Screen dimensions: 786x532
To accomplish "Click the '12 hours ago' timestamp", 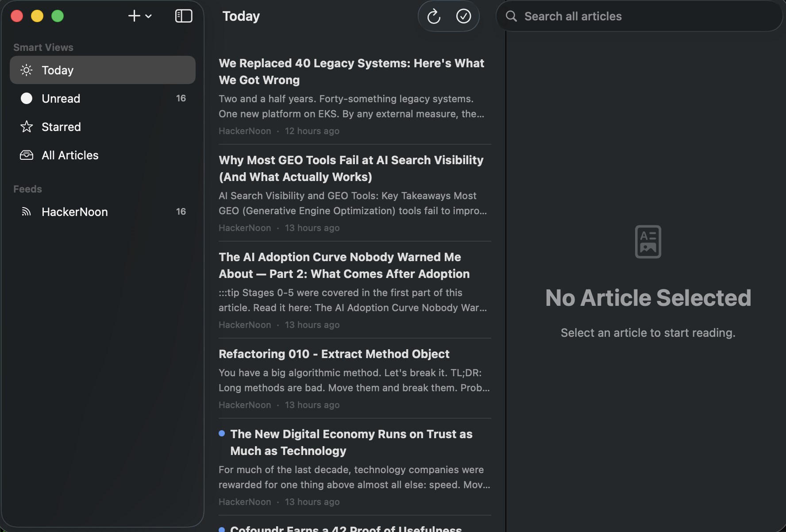I will [312, 131].
